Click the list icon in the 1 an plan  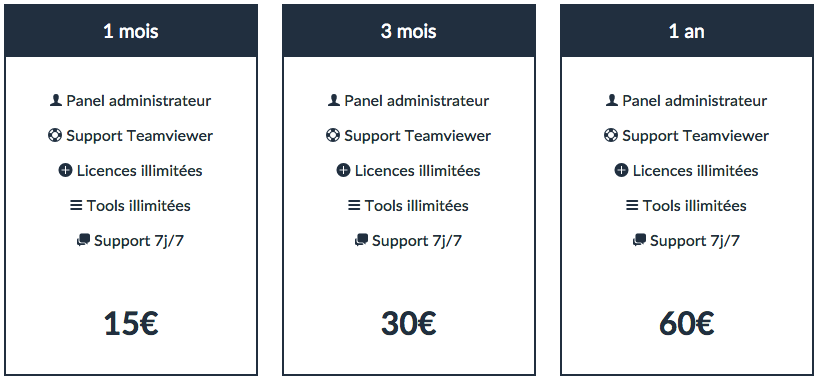click(x=632, y=205)
